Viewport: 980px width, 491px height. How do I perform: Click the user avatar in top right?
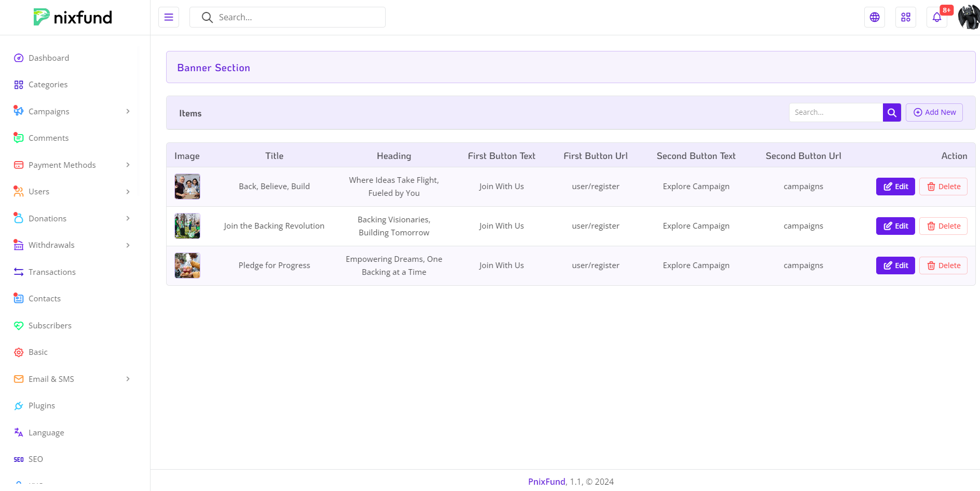tap(969, 17)
